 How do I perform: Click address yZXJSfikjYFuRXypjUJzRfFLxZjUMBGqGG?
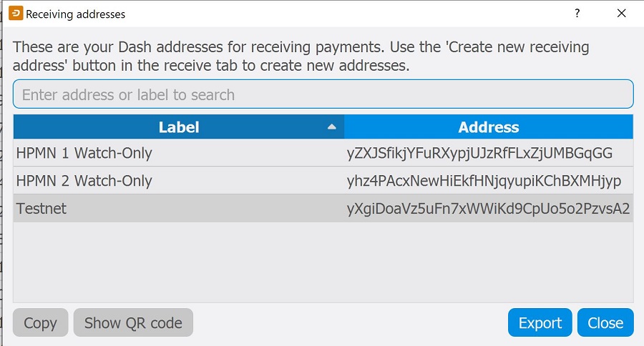pos(479,153)
